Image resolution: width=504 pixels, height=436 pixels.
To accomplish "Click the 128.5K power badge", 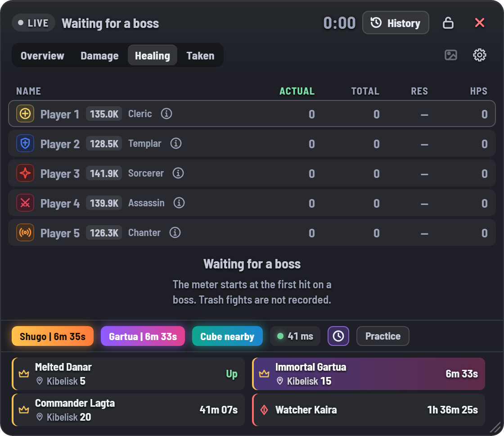I will (x=104, y=144).
